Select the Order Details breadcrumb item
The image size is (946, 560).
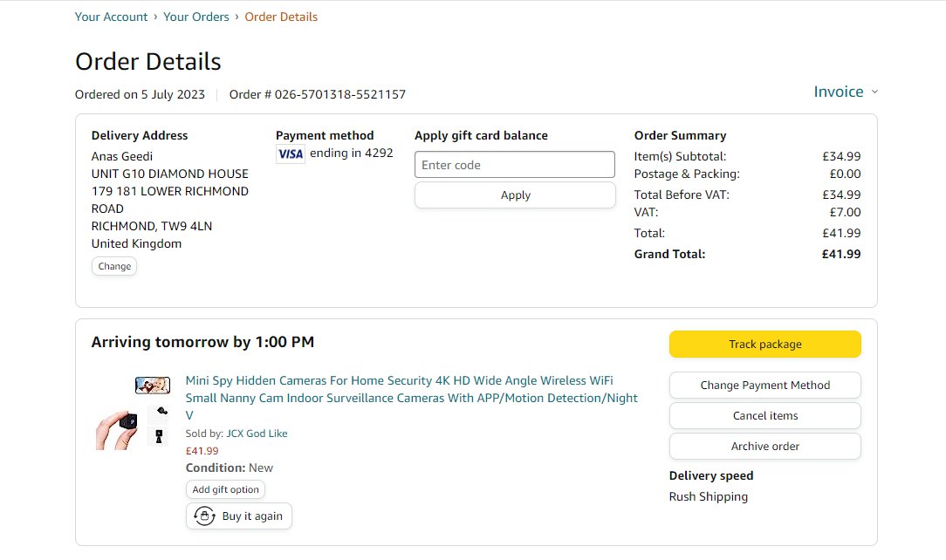point(281,17)
